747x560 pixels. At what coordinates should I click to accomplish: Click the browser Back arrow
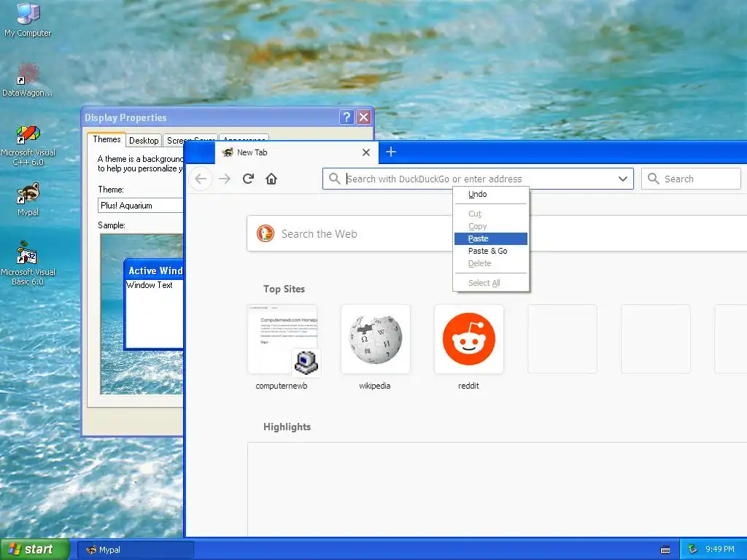201,179
